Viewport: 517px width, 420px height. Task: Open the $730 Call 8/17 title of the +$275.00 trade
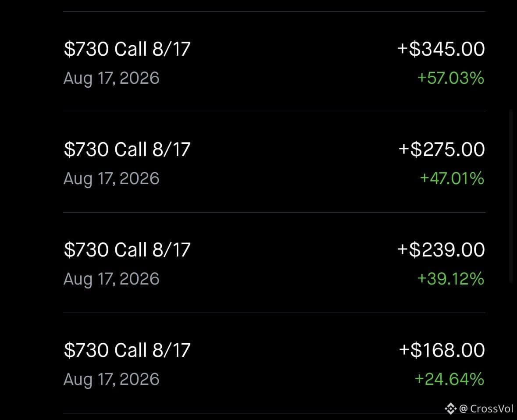tap(127, 149)
